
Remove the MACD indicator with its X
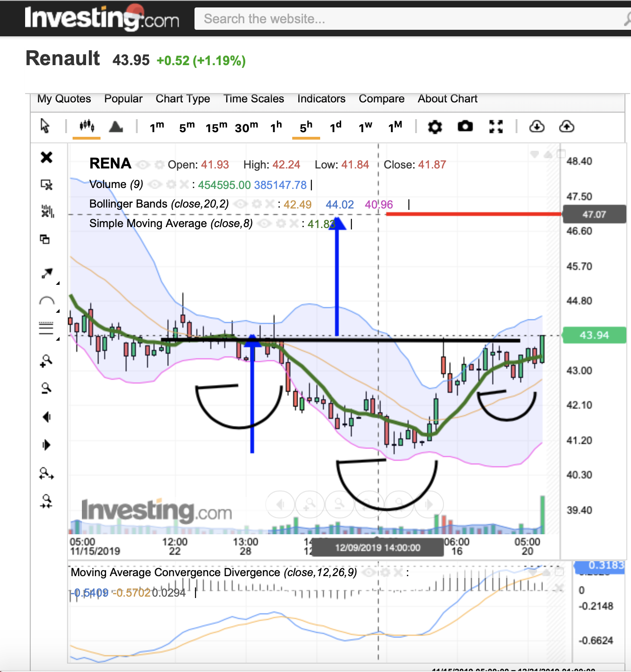398,572
